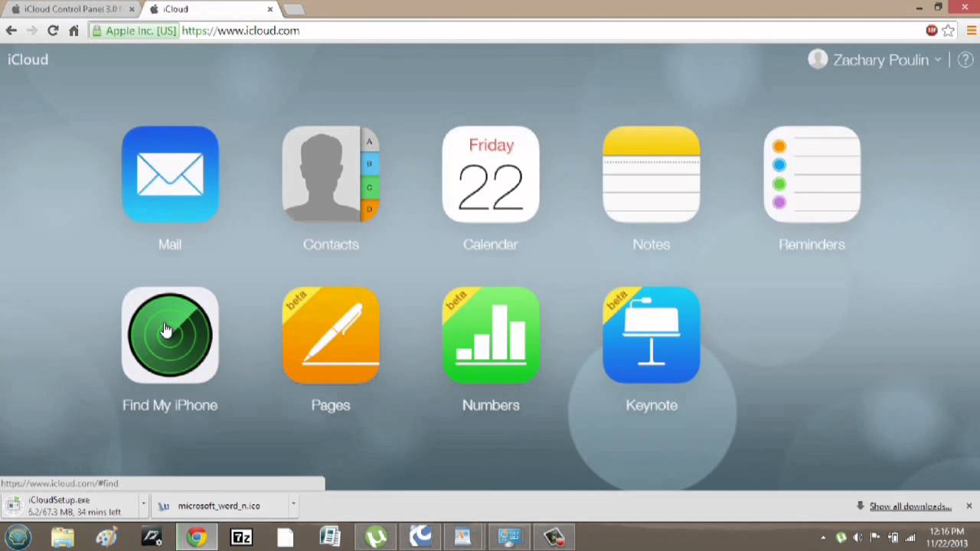Switch to iCloud Control Panel tab
This screenshot has height=551, width=980.
71,9
